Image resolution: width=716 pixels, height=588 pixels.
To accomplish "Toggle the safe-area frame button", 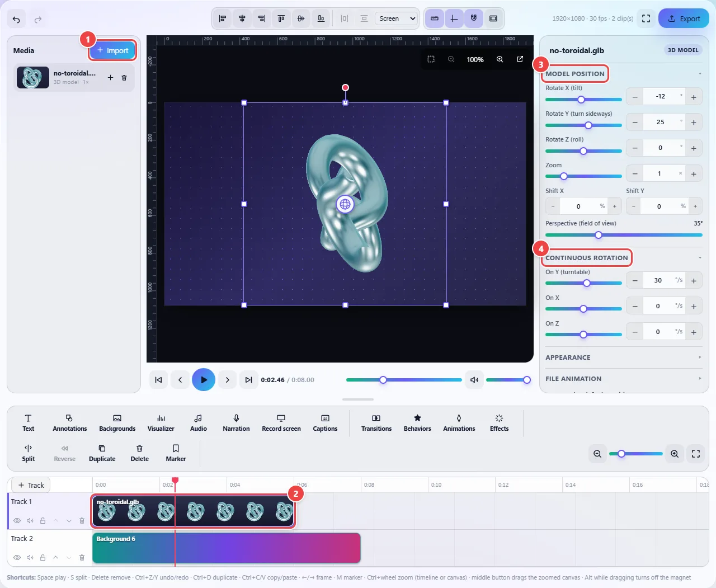I will tap(493, 18).
